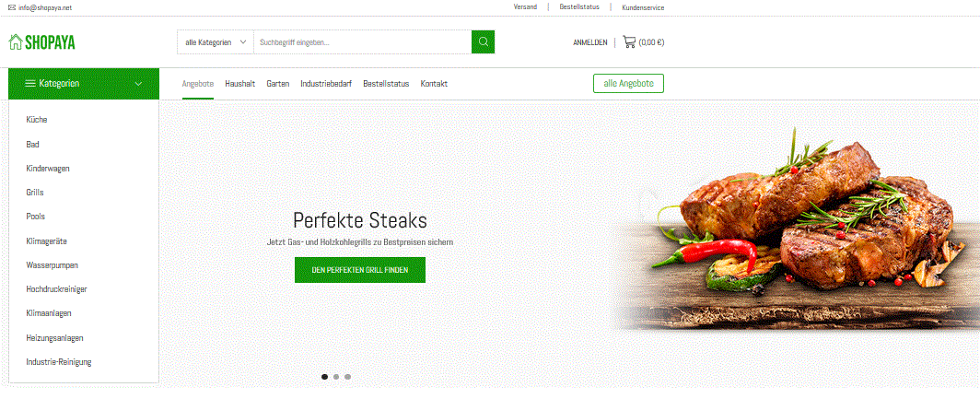This screenshot has height=399, width=980.
Task: Click the green search magnifier button
Action: (484, 41)
